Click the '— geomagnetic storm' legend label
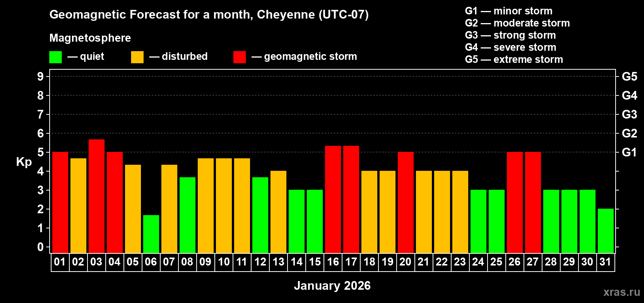The image size is (644, 303). (x=304, y=57)
